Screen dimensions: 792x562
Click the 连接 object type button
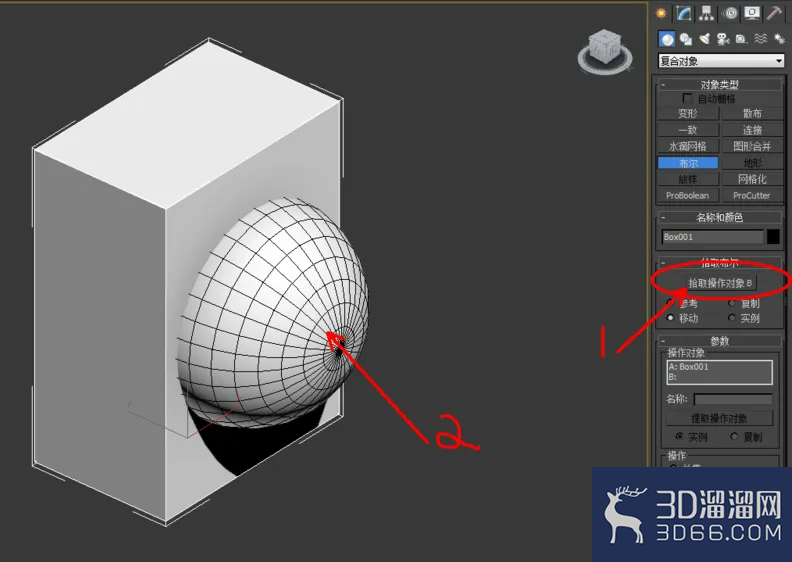click(752, 130)
